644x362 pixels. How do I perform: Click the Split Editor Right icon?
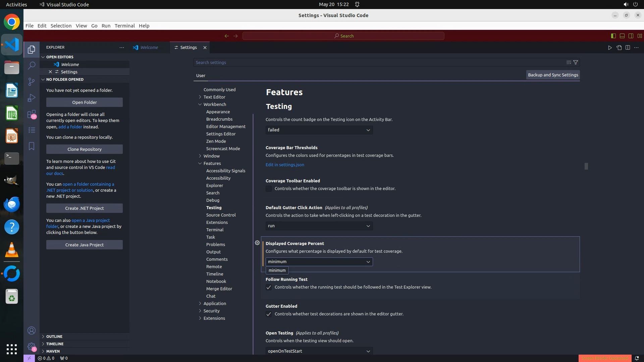coord(628,48)
